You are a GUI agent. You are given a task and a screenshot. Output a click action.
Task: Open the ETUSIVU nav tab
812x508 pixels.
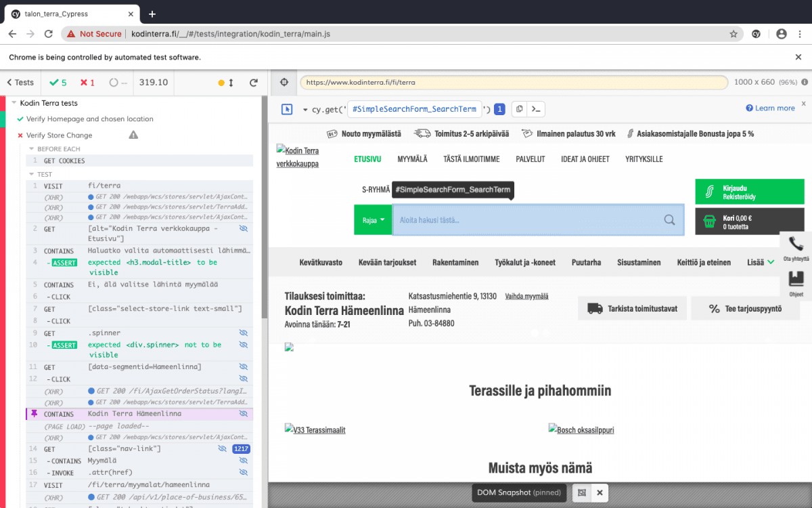click(x=367, y=159)
